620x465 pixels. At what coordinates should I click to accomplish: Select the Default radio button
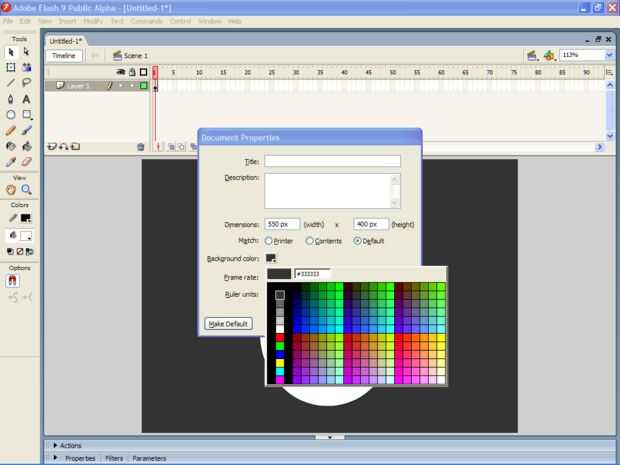[357, 240]
